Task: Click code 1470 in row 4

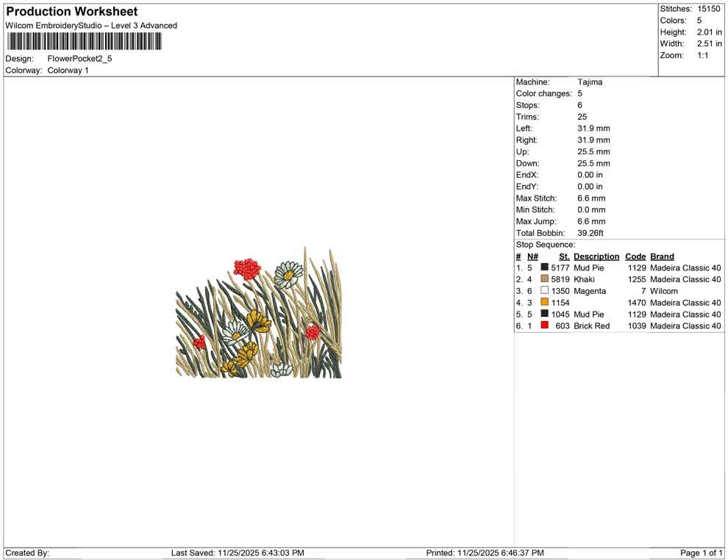Action: click(637, 303)
